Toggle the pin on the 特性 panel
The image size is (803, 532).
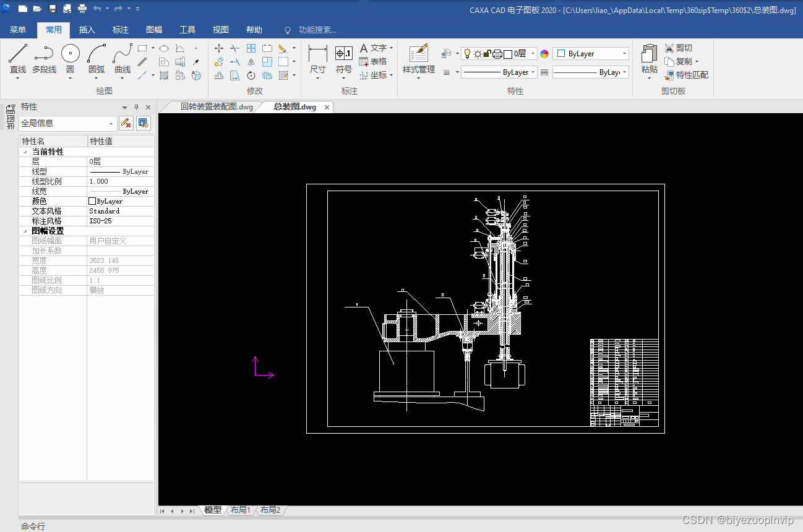tap(137, 107)
